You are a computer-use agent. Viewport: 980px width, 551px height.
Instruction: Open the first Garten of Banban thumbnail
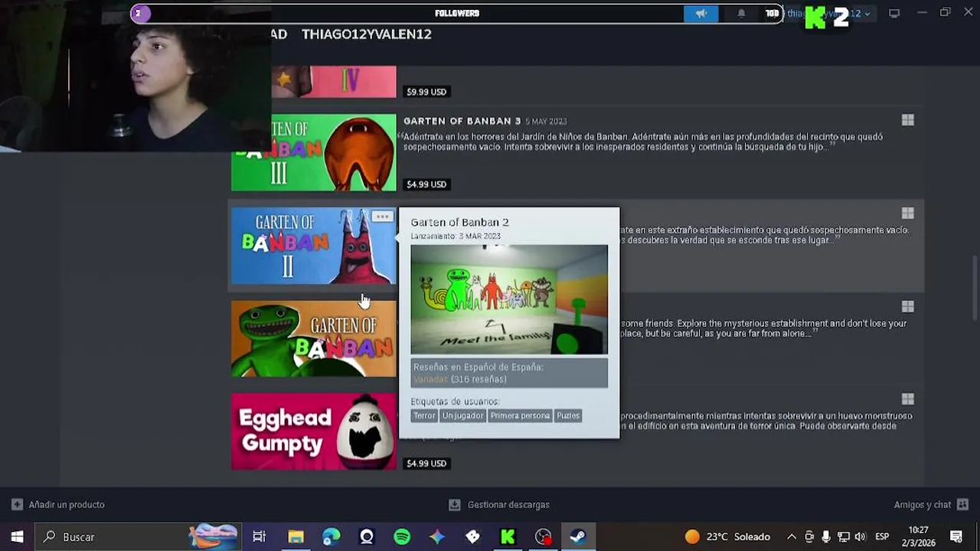314,338
